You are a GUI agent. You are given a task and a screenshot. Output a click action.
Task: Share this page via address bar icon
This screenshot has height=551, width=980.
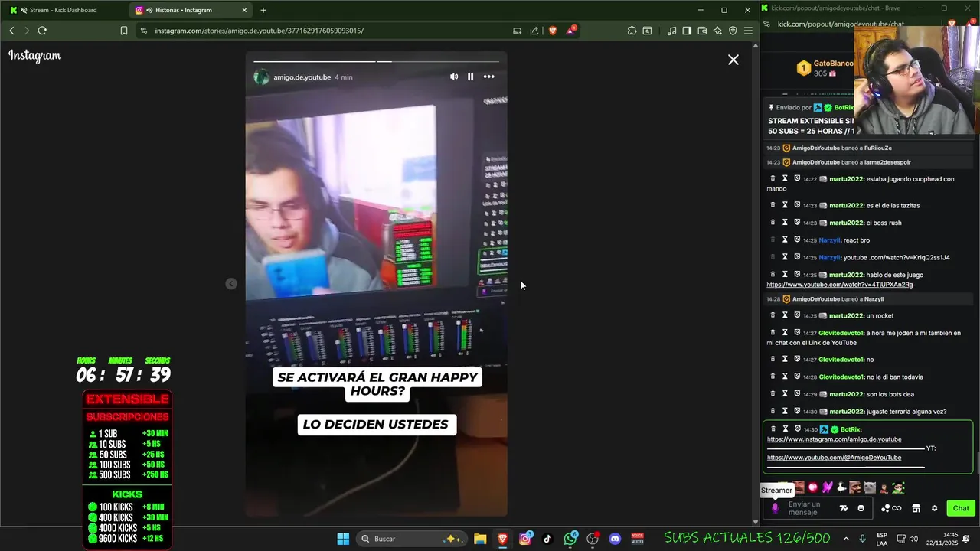click(534, 31)
